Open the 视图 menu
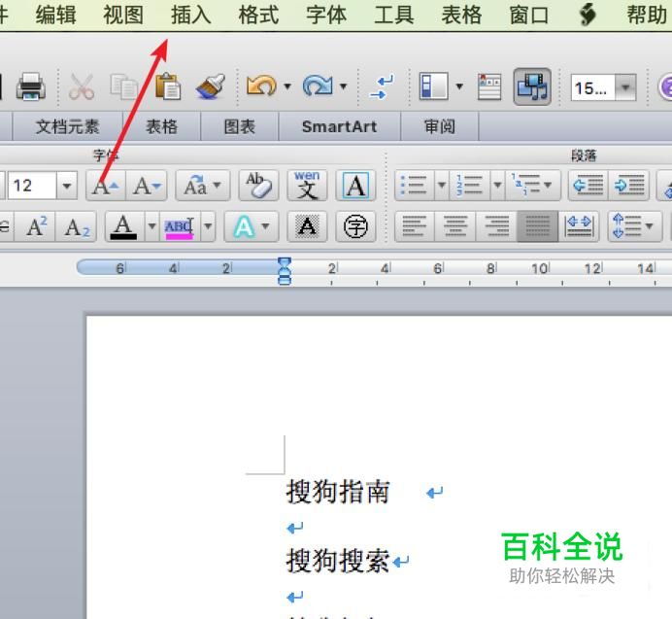This screenshot has width=672, height=619. 123,15
